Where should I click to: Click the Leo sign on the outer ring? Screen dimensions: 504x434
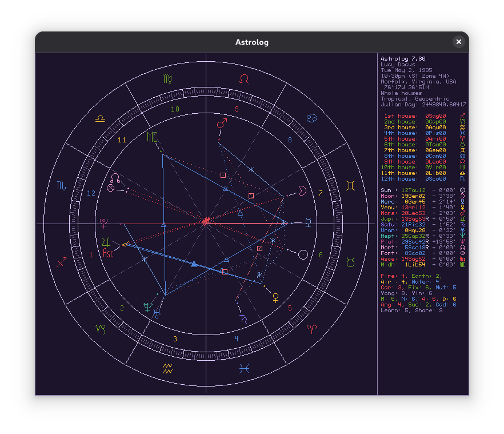244,78
